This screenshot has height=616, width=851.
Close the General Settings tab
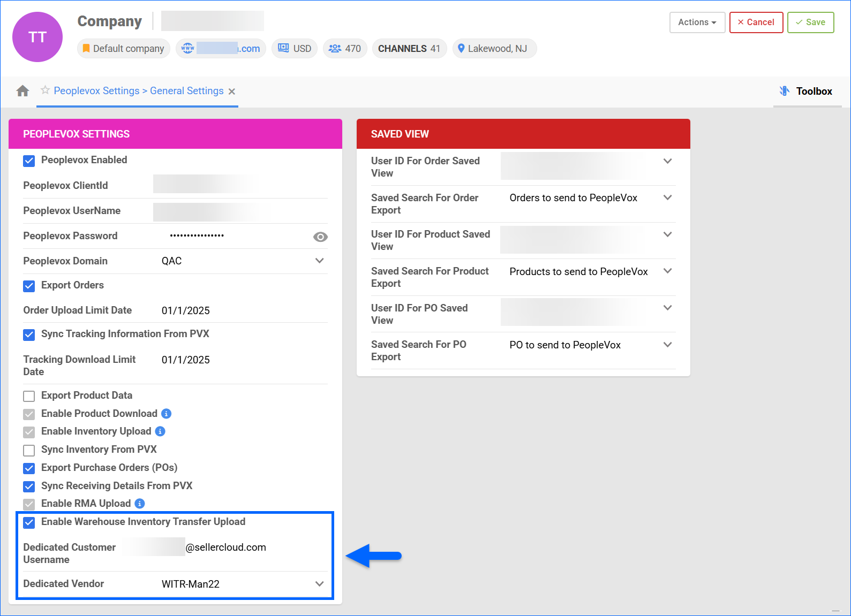click(232, 92)
